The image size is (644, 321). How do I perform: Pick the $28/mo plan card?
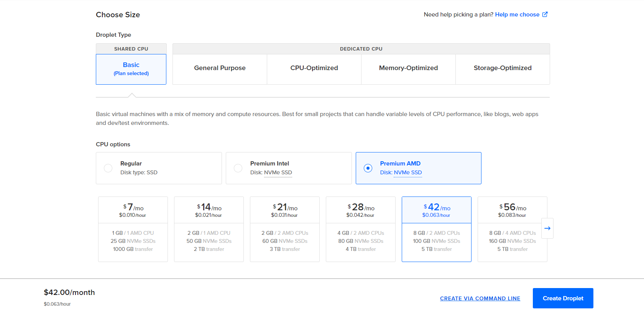point(361,229)
